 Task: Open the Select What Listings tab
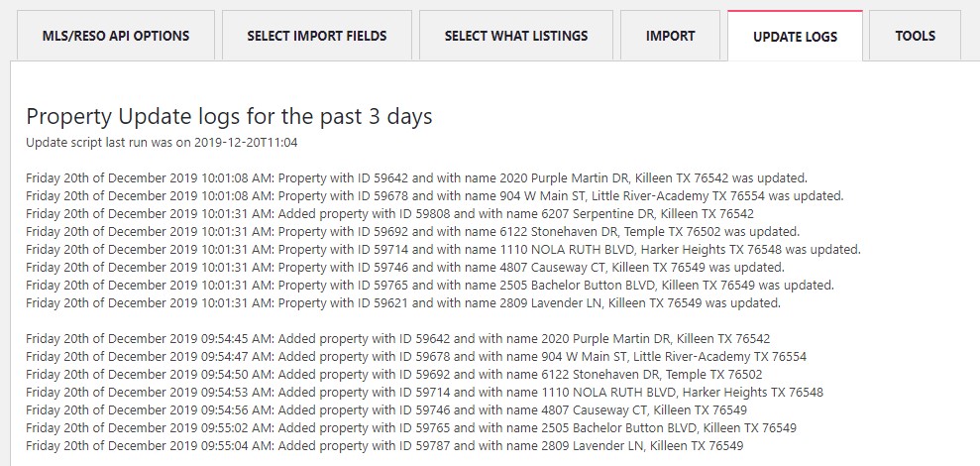click(x=516, y=36)
